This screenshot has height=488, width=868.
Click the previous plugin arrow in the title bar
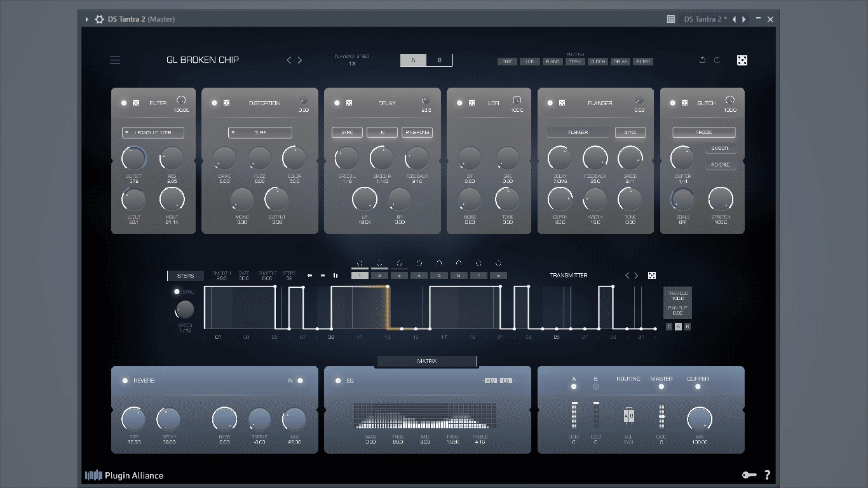tap(734, 19)
